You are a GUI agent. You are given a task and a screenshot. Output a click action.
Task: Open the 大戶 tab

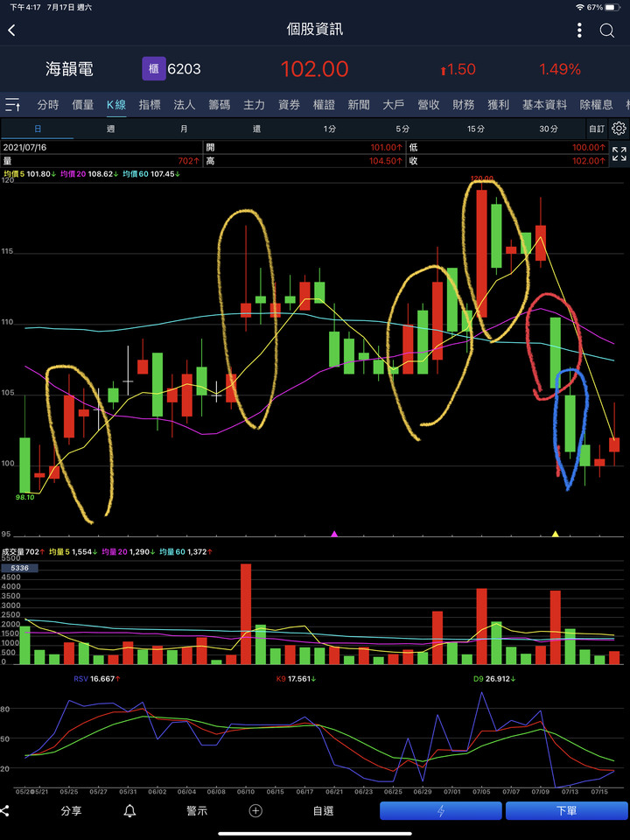393,104
